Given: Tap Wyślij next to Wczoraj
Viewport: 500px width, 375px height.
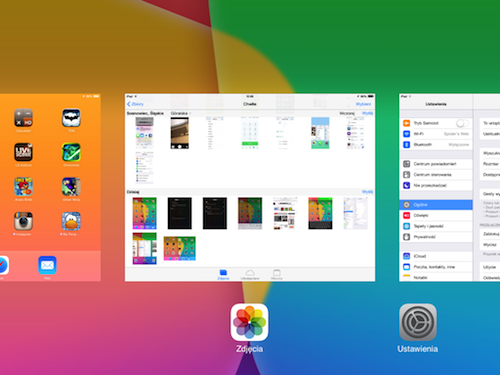Looking at the screenshot, I should pyautogui.click(x=367, y=113).
